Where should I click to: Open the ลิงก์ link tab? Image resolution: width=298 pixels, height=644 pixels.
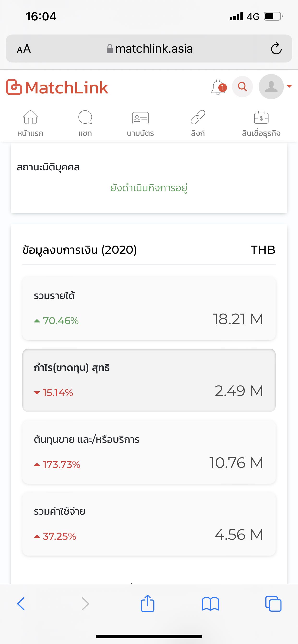pyautogui.click(x=198, y=123)
